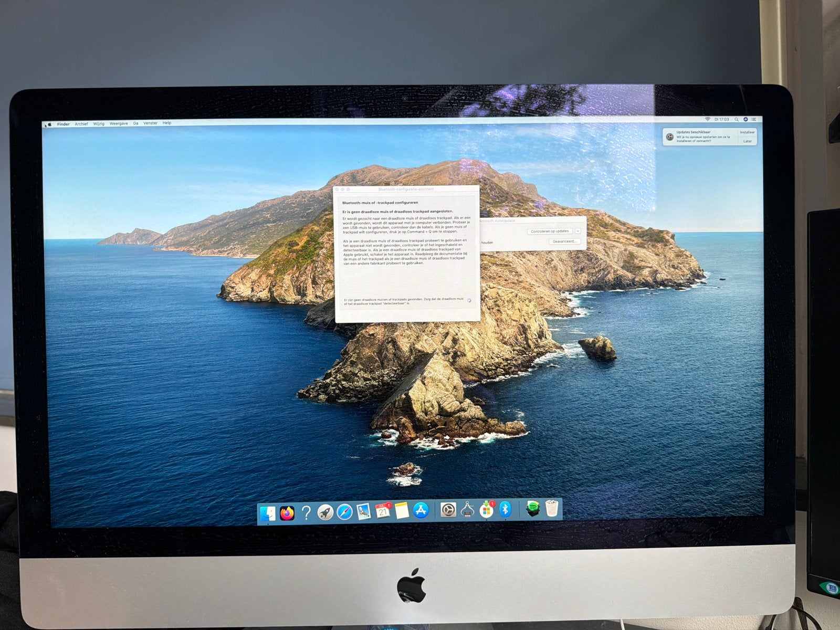The image size is (840, 630).
Task: Open the yellow Notes icon in dock
Action: point(402,510)
